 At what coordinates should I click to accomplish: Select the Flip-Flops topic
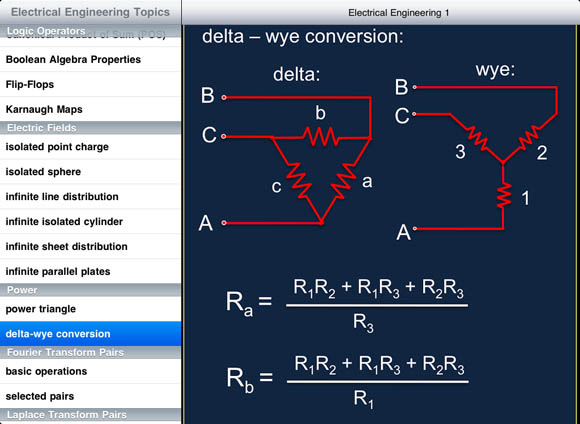click(x=91, y=84)
